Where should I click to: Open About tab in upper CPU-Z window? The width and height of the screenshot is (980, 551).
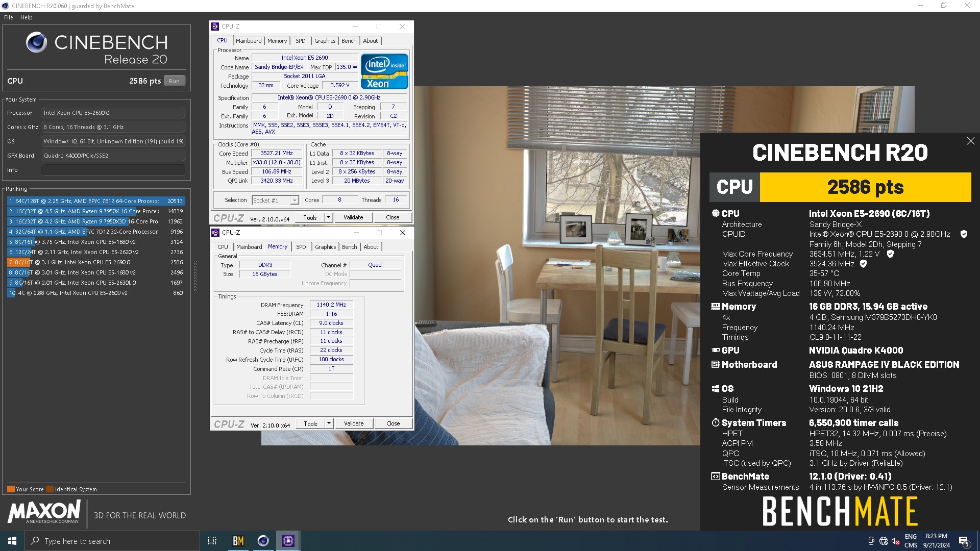[x=371, y=41]
